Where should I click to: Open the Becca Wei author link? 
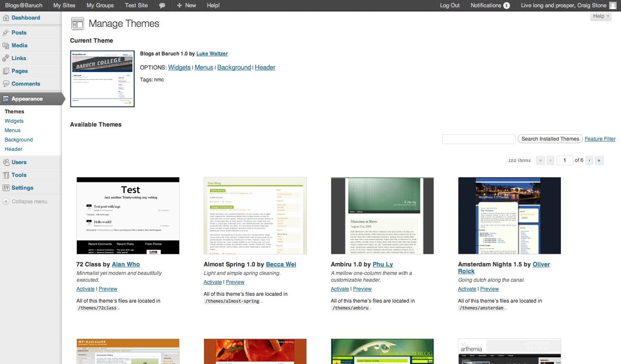[281, 264]
